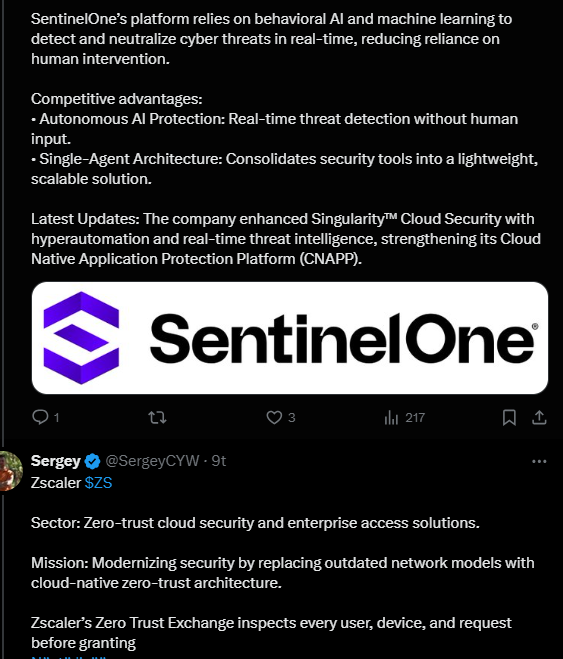Reply to the SentinelOne post
563x659 pixels.
pyautogui.click(x=40, y=417)
